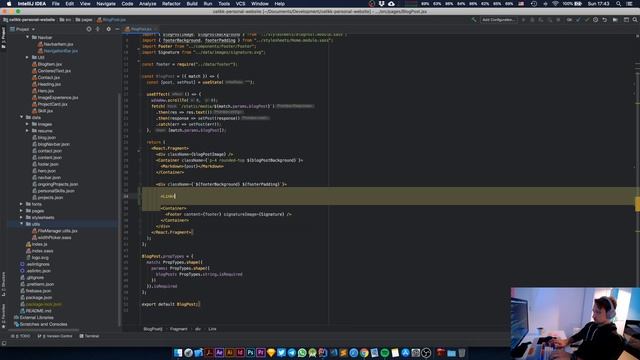Click the Spotlight search icon in menu bar

click(619, 4)
